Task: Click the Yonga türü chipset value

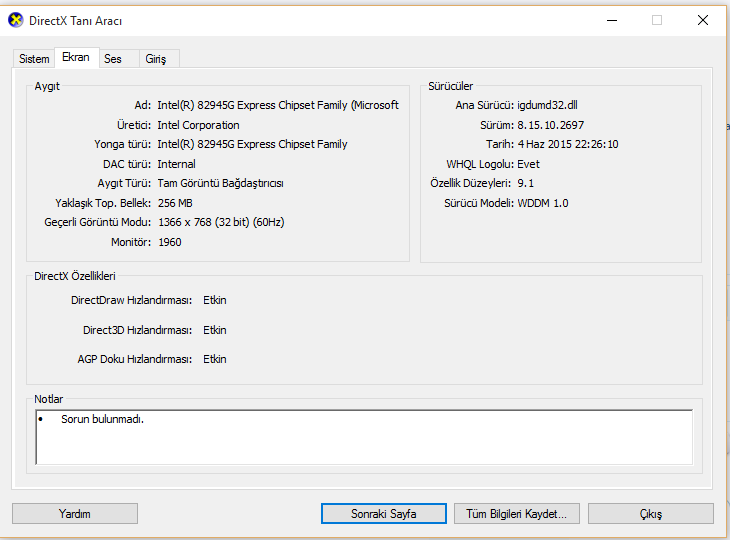Action: 252,144
